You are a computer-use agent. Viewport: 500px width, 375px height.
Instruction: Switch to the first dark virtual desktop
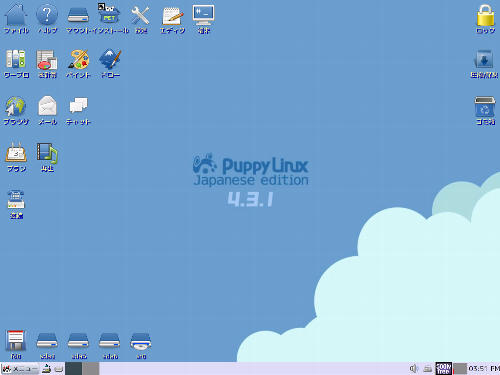(74, 369)
